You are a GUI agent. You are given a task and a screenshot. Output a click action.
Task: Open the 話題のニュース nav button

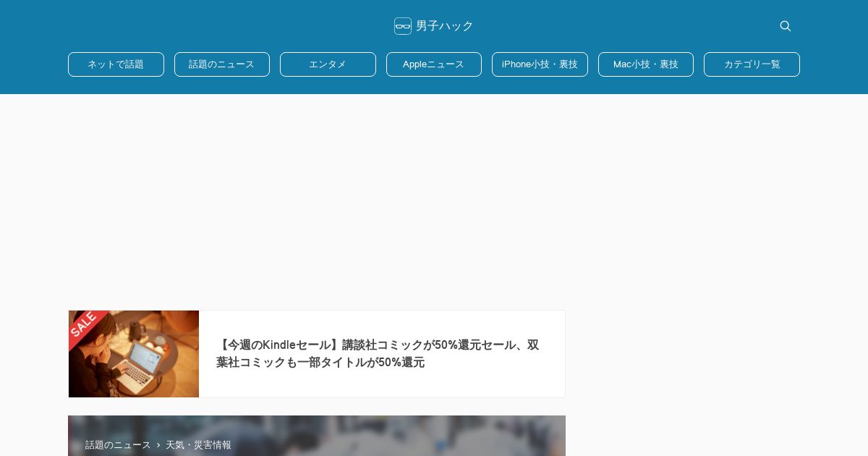tap(222, 64)
